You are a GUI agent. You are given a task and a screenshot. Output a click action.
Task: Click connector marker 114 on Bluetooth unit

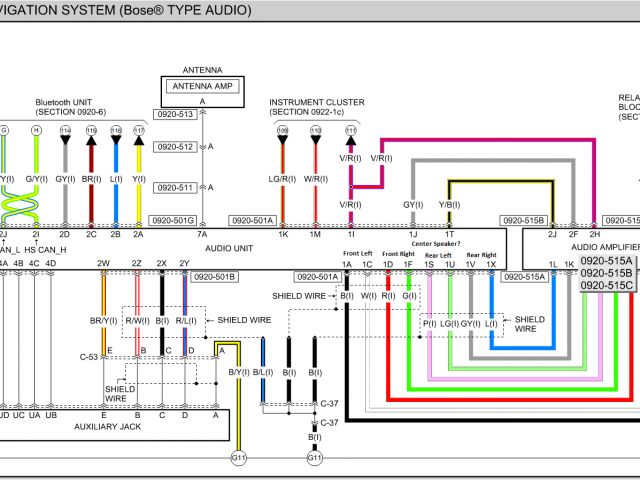[65, 131]
